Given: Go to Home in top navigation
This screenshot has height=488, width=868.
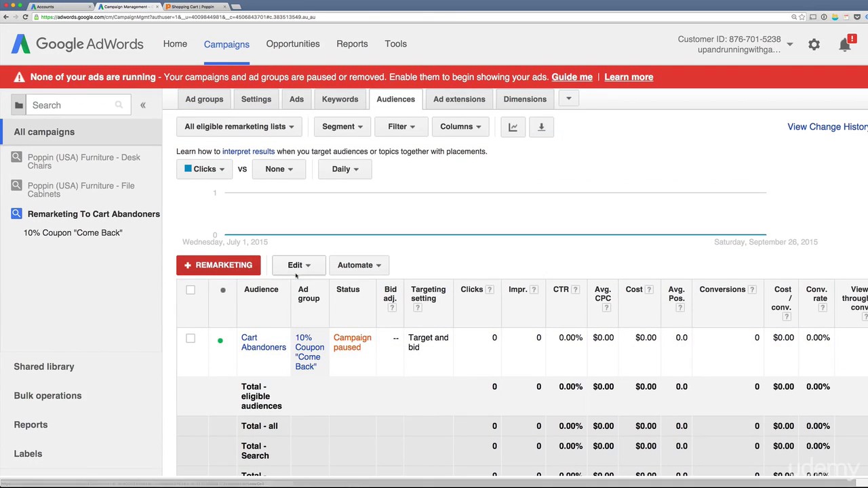Looking at the screenshot, I should [x=175, y=44].
